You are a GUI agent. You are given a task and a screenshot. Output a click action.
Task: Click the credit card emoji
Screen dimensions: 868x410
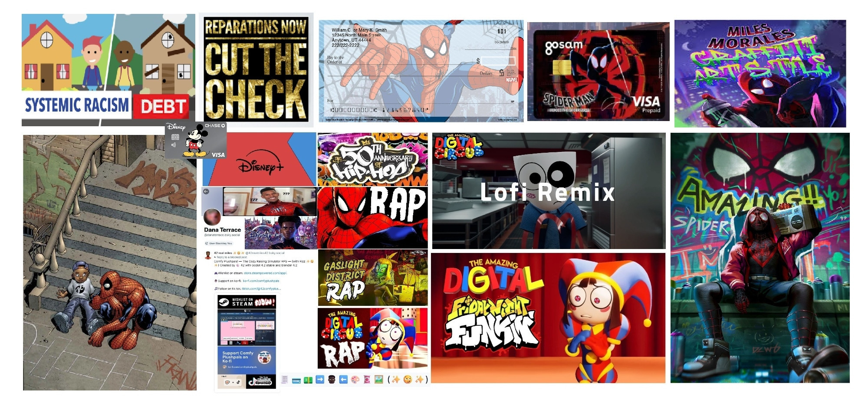pyautogui.click(x=296, y=380)
